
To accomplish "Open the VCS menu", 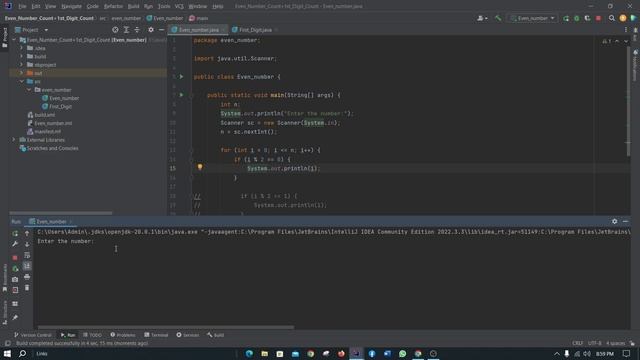I will click(179, 6).
